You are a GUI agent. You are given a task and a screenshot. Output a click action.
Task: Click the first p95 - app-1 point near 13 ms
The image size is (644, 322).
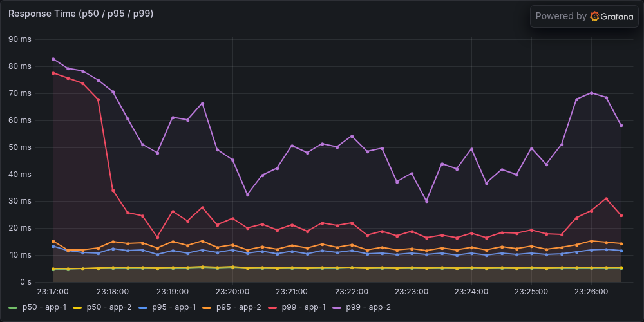[x=53, y=246]
